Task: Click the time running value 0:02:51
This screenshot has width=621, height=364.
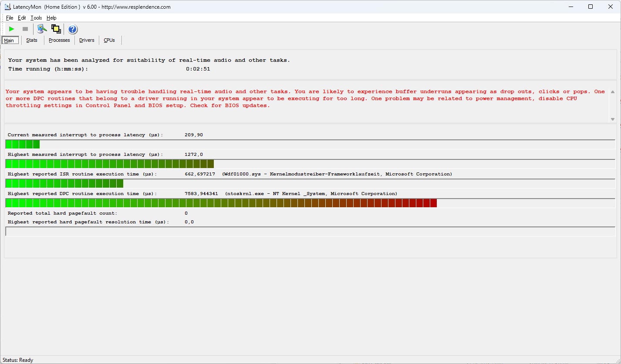Action: 198,69
